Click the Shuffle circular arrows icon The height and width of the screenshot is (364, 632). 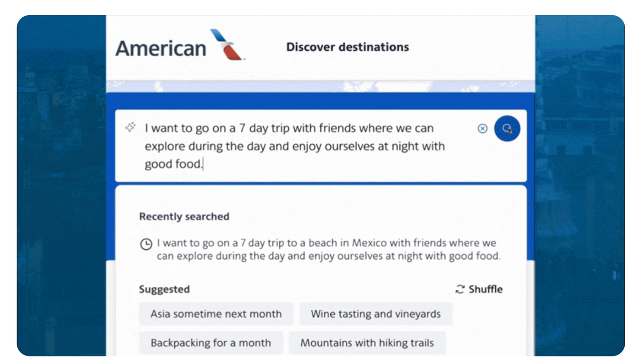pyautogui.click(x=460, y=289)
